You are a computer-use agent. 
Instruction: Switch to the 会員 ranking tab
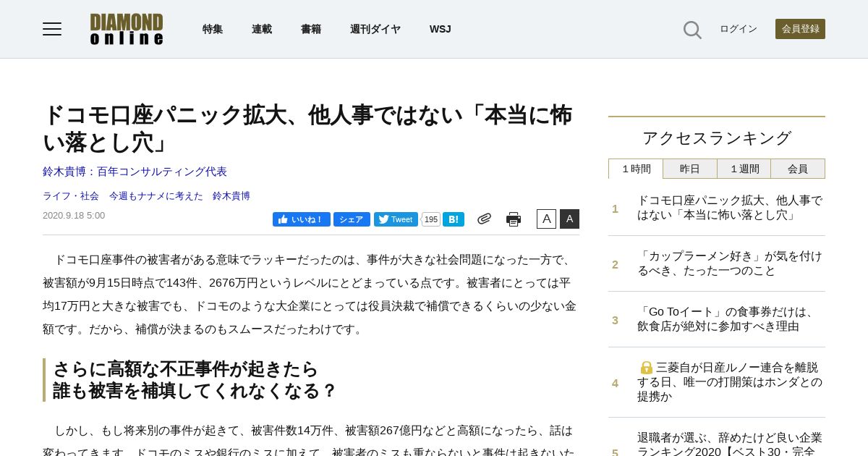tap(798, 169)
